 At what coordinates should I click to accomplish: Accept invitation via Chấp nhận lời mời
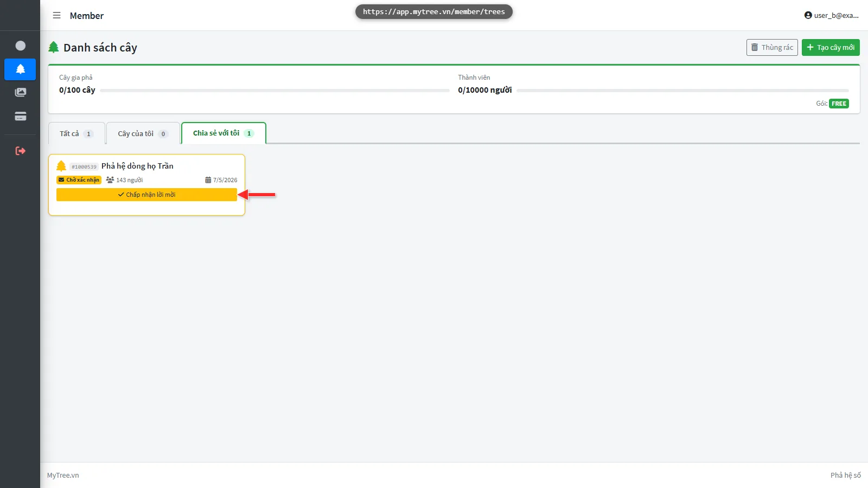[x=146, y=195]
